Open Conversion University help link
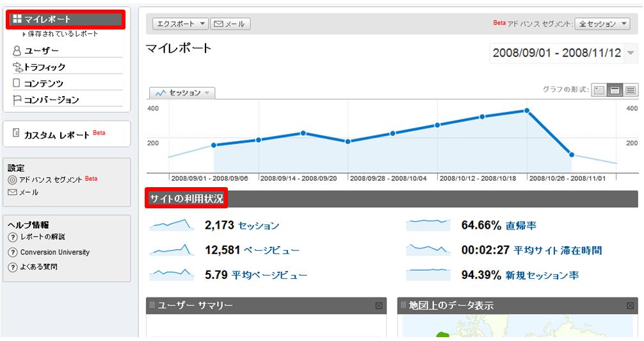 tap(55, 252)
